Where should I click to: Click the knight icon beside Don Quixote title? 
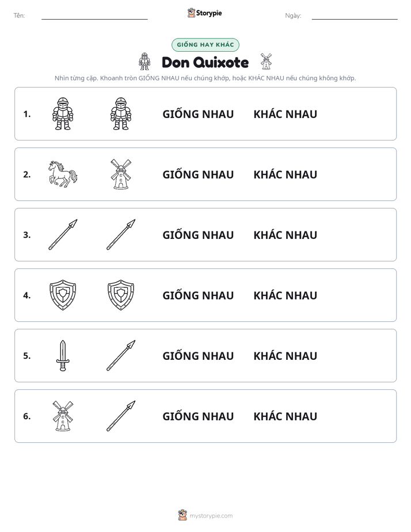(x=144, y=62)
